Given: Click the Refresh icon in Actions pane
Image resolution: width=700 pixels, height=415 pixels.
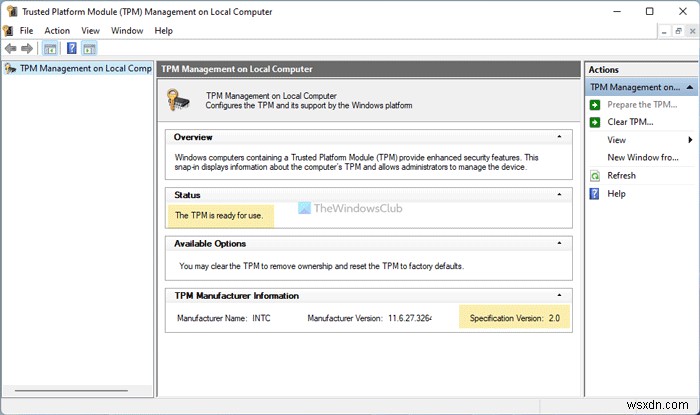Looking at the screenshot, I should coord(595,176).
